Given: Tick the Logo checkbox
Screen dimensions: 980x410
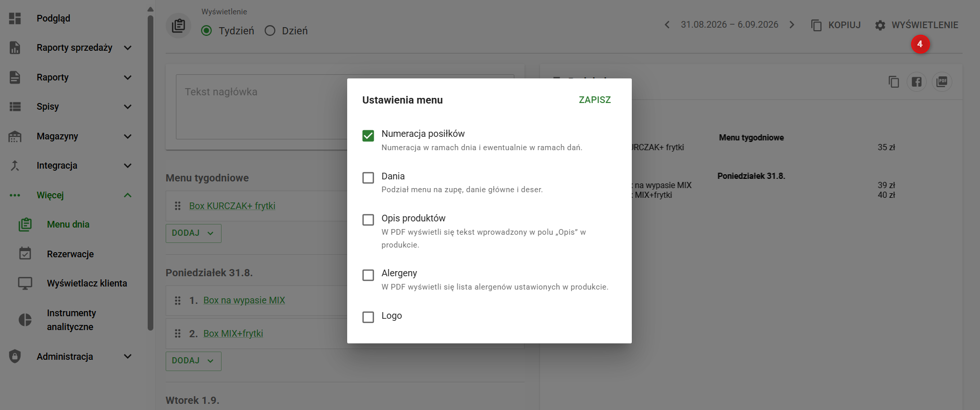Looking at the screenshot, I should click(368, 317).
